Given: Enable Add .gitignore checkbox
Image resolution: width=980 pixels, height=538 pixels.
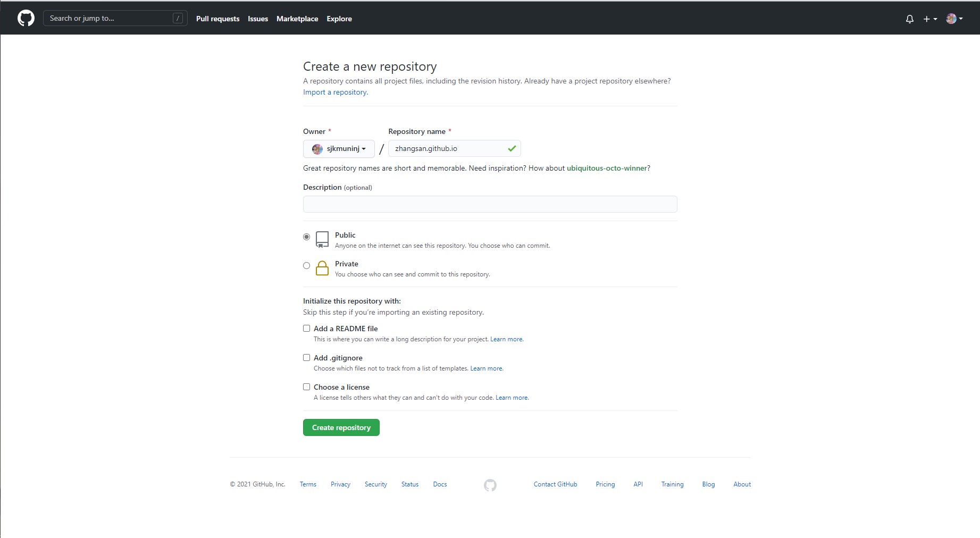Looking at the screenshot, I should click(306, 357).
